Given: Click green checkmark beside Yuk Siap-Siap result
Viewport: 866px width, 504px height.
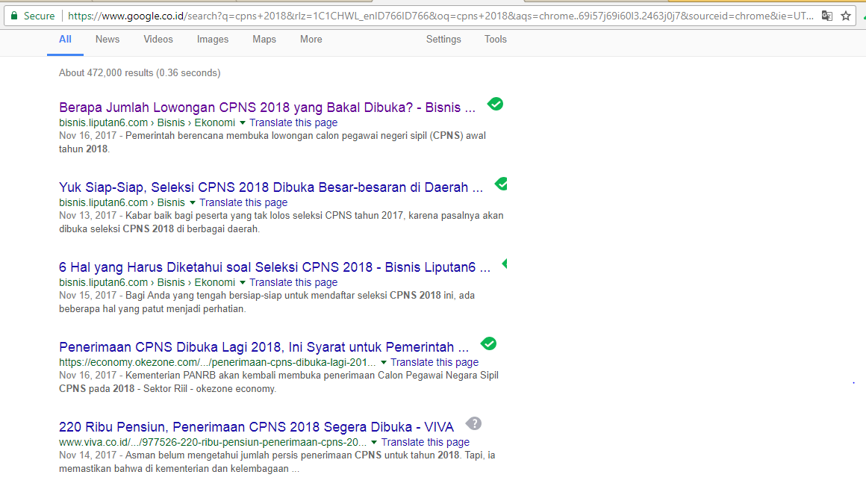Looking at the screenshot, I should tap(502, 184).
